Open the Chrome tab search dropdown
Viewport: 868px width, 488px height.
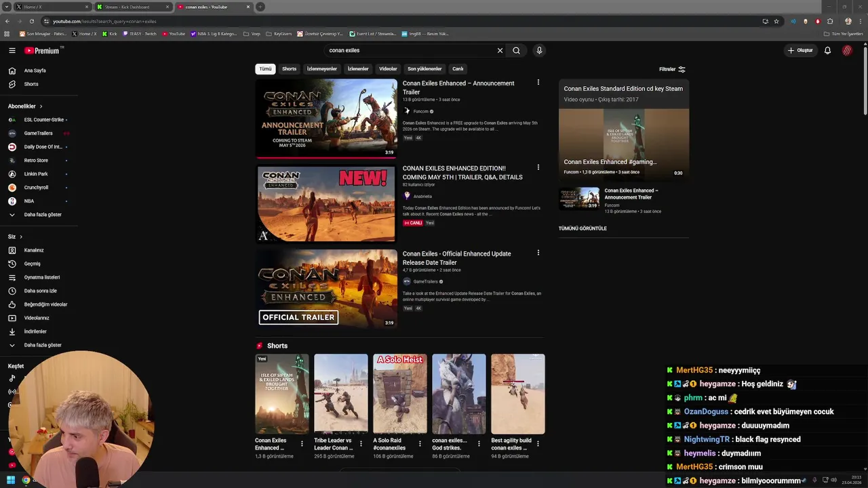(x=6, y=7)
